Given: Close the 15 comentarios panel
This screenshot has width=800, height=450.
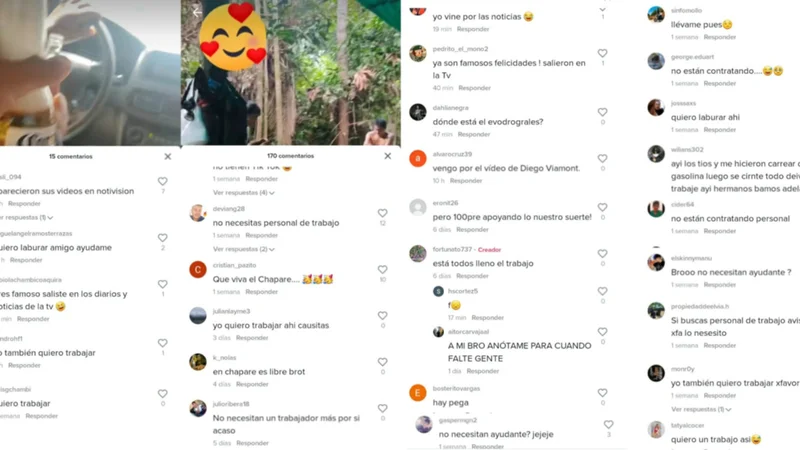Looking at the screenshot, I should click(x=168, y=157).
